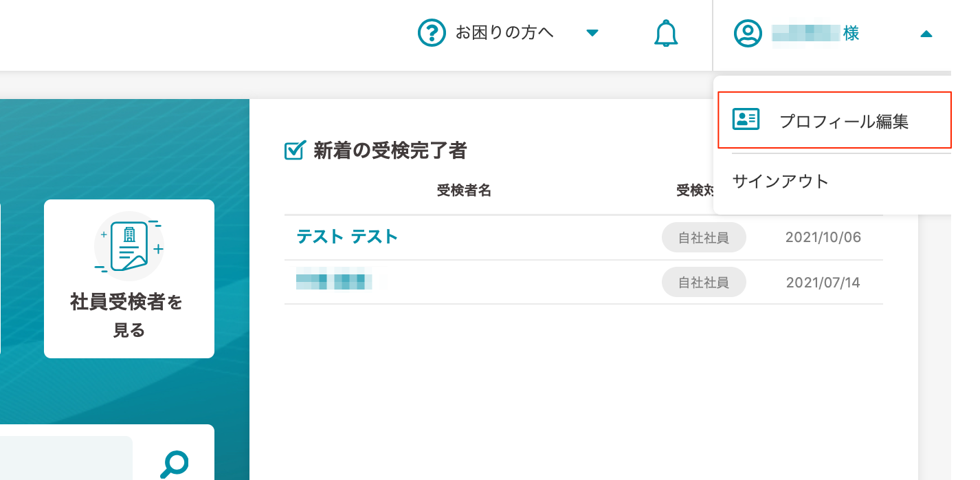Click the 社員受検者を見る card button
Image resolution: width=980 pixels, height=480 pixels.
129,278
